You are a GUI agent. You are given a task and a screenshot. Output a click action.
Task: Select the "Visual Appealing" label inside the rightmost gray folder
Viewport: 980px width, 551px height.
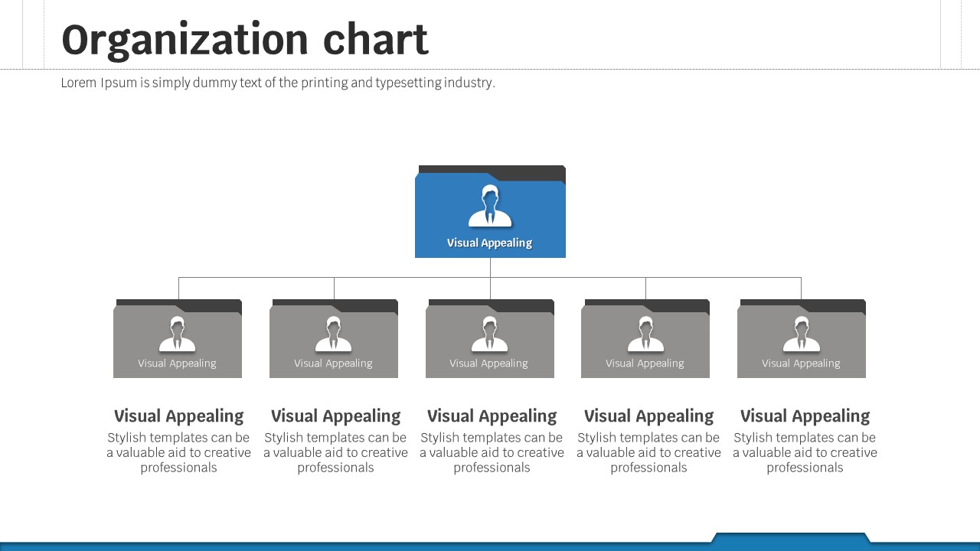pos(802,364)
